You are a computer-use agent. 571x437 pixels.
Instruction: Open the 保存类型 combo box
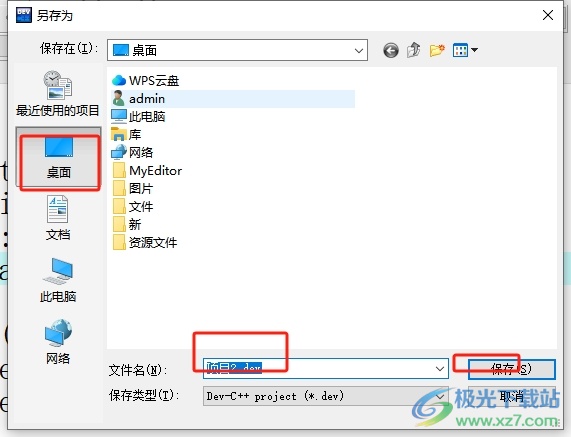325,396
